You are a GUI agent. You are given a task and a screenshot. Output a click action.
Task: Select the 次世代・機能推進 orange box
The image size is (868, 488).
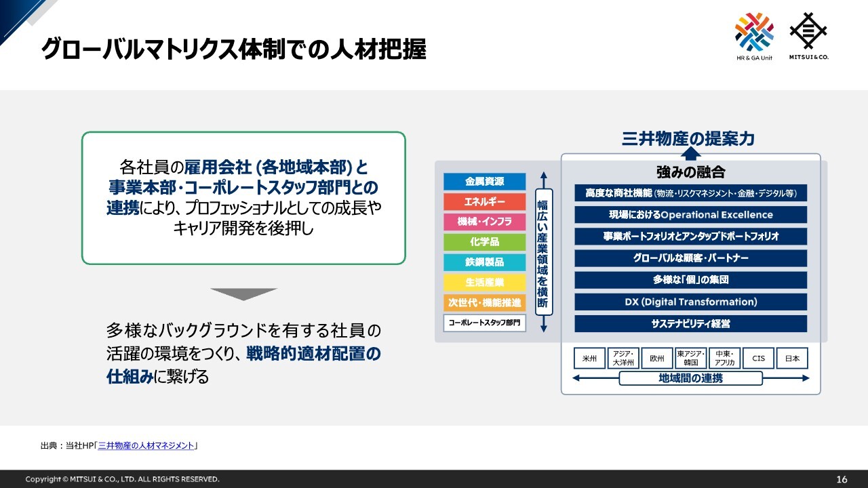coord(484,303)
